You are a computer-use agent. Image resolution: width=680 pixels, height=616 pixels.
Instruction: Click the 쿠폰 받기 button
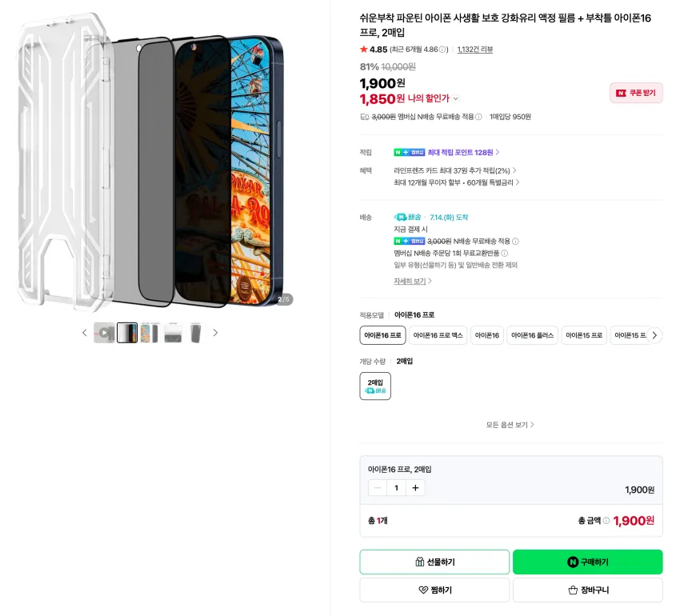point(636,93)
